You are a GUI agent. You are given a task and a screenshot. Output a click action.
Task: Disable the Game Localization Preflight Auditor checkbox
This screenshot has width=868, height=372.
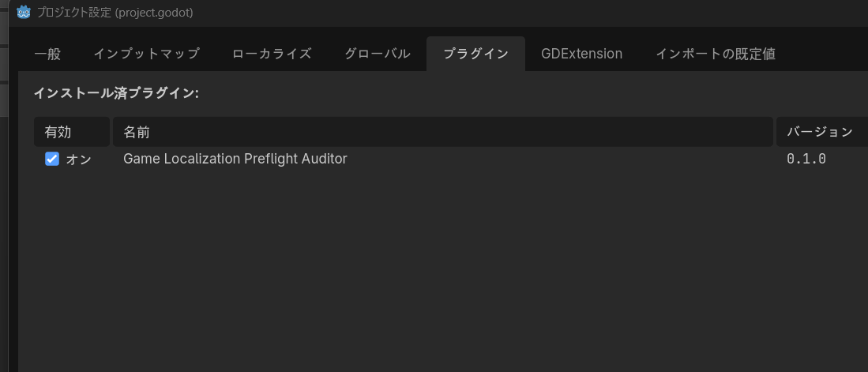[52, 160]
